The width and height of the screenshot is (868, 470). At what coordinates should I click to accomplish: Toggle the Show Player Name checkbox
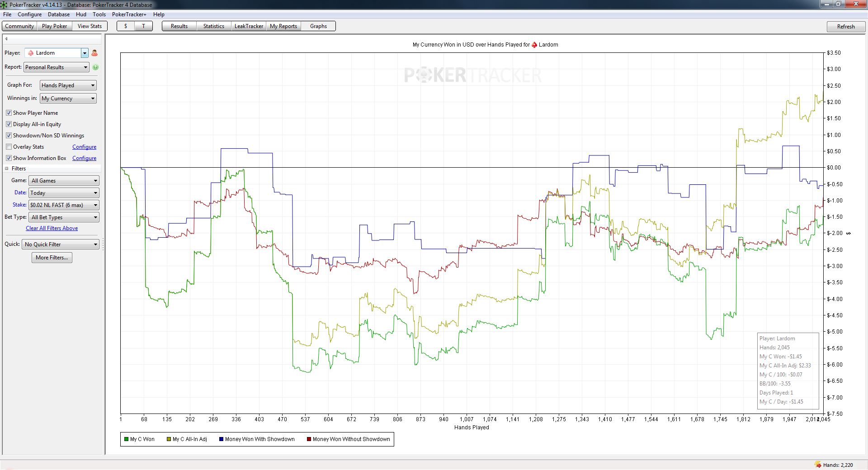9,113
